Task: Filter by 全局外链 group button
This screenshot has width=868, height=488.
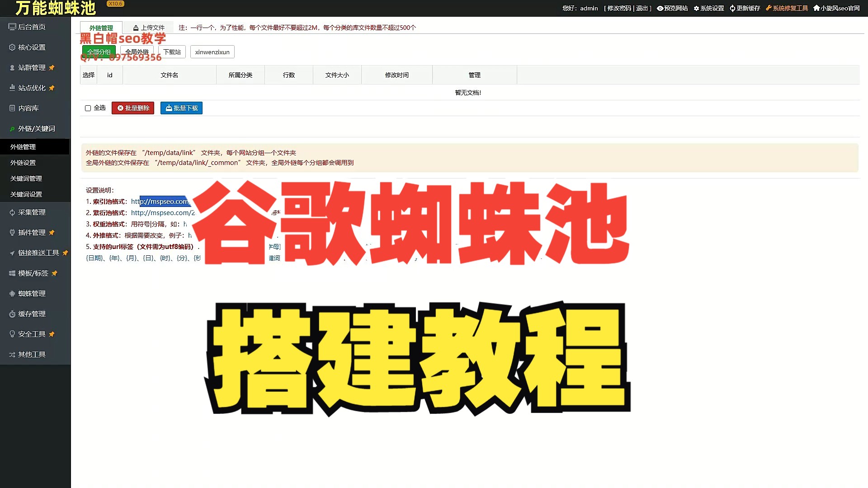Action: [137, 52]
